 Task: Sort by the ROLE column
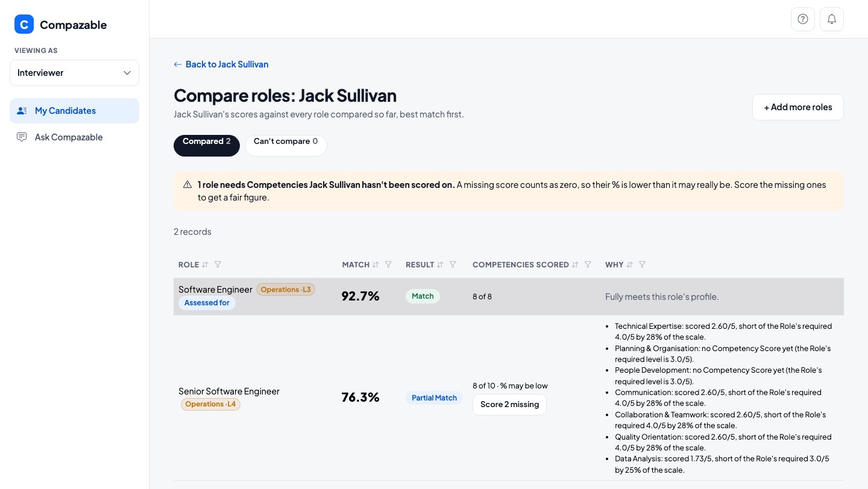[205, 264]
